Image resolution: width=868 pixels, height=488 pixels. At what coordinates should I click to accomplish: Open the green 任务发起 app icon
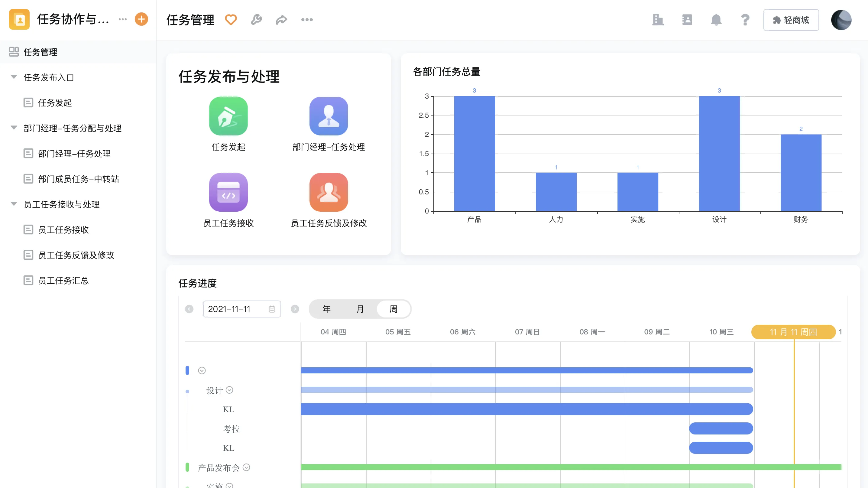[x=228, y=116]
